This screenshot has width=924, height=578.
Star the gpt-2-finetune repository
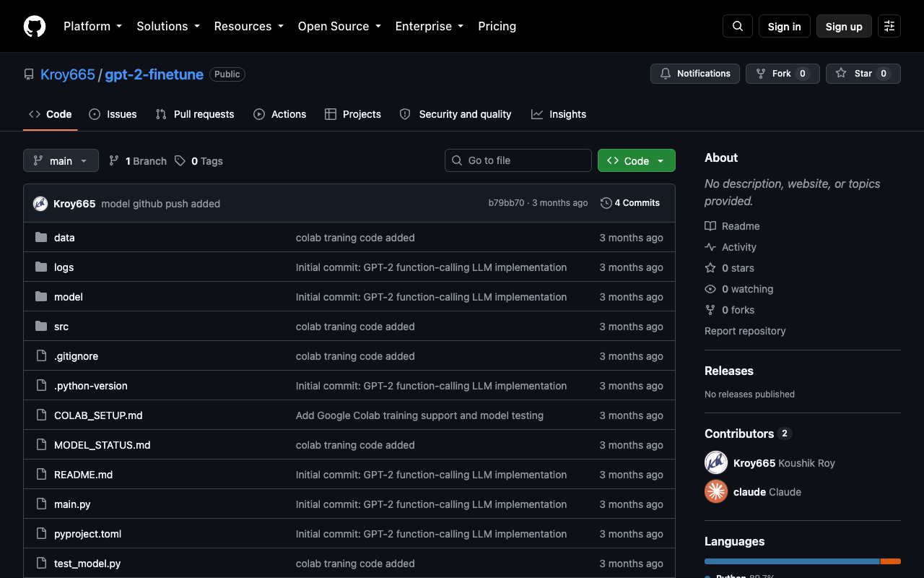pos(863,74)
